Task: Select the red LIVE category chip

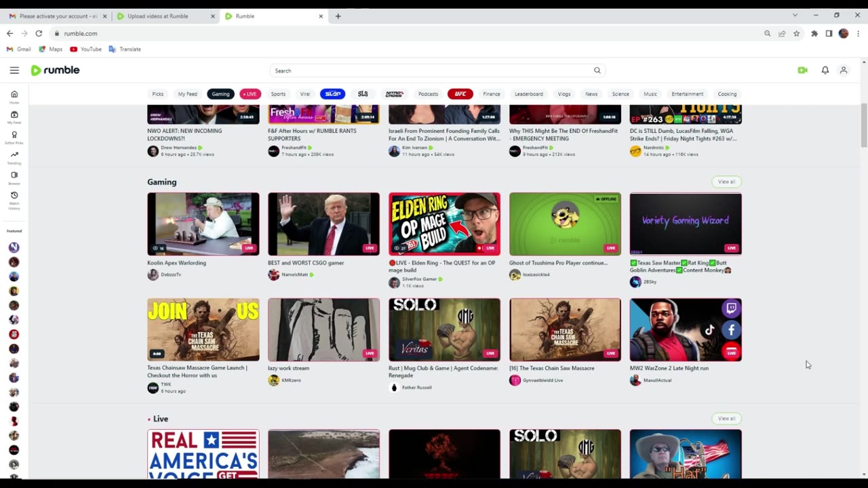Action: pyautogui.click(x=250, y=94)
